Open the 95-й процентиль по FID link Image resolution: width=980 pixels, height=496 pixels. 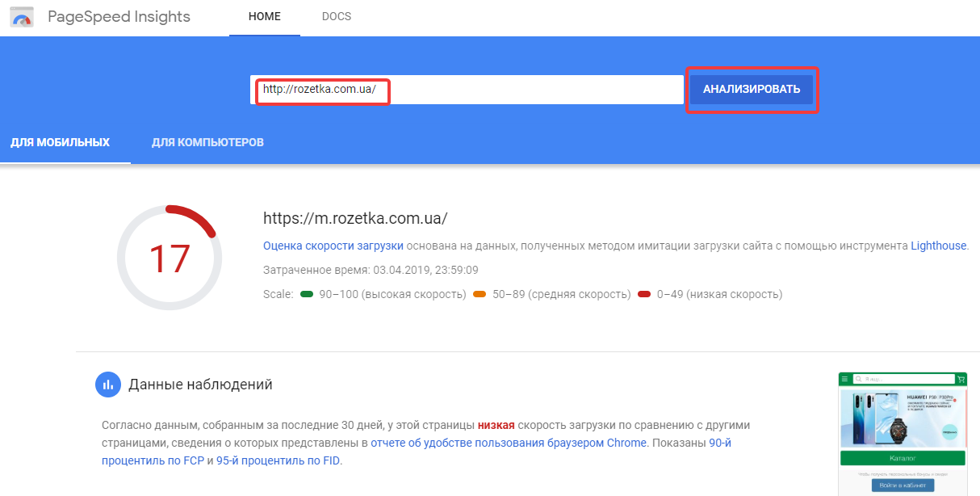pos(279,461)
